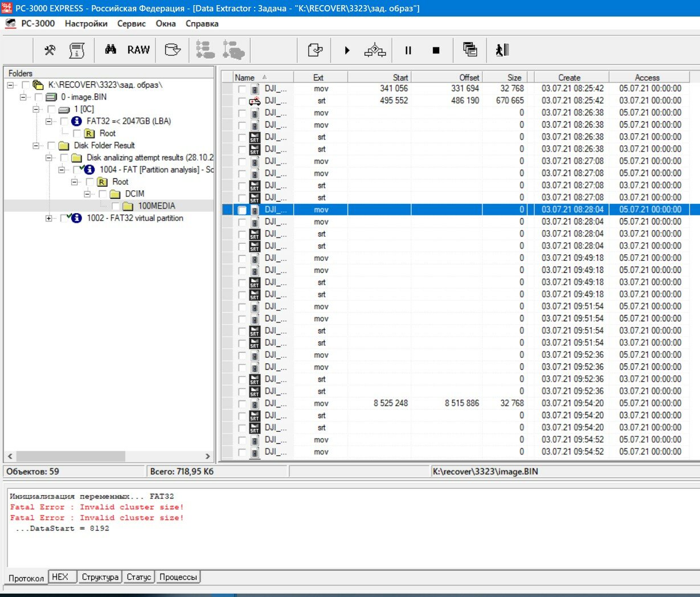
Task: Open the flowchart decision icon
Action: point(375,50)
